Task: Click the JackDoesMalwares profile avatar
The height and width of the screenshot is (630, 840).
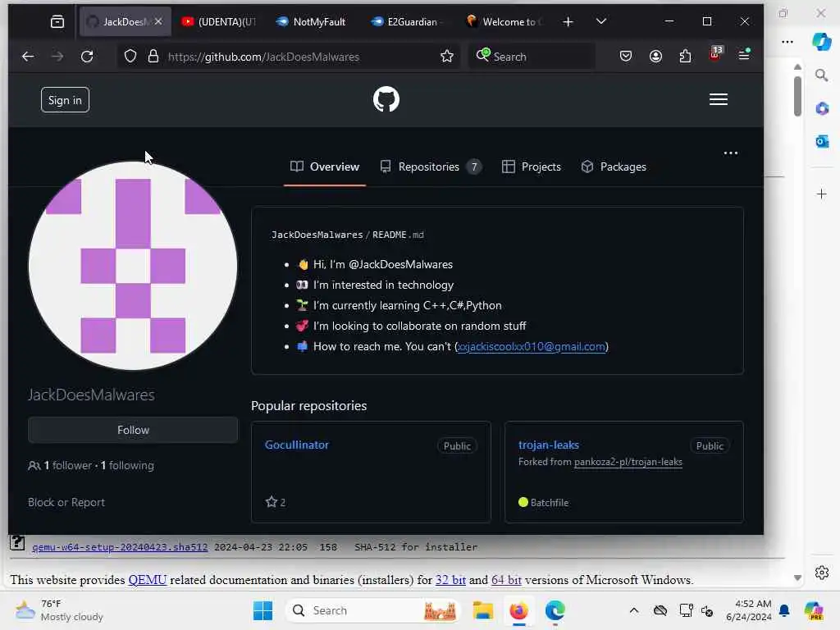Action: tap(133, 266)
